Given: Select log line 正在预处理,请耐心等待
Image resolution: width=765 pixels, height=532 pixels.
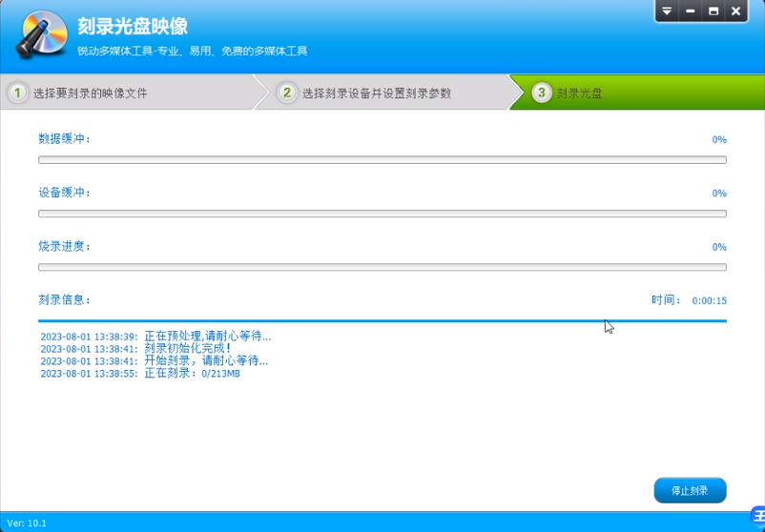Looking at the screenshot, I should [x=155, y=337].
